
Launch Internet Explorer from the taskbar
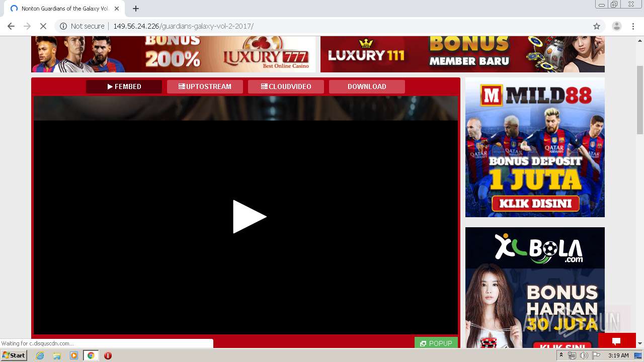pos(40,355)
